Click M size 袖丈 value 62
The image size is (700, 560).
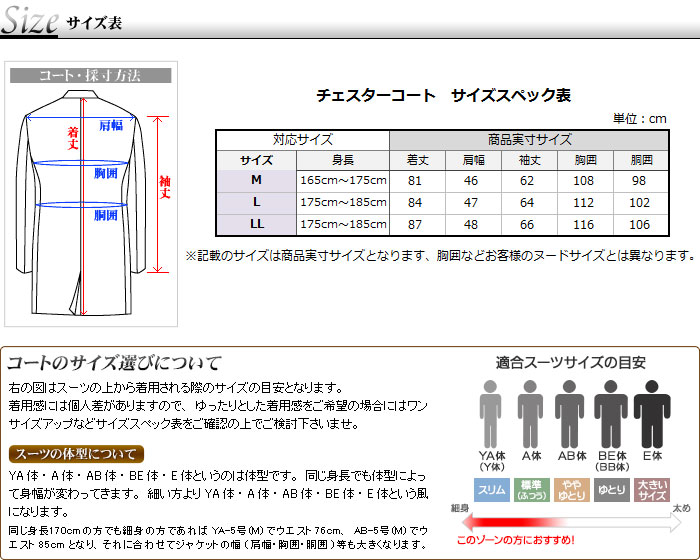click(527, 181)
